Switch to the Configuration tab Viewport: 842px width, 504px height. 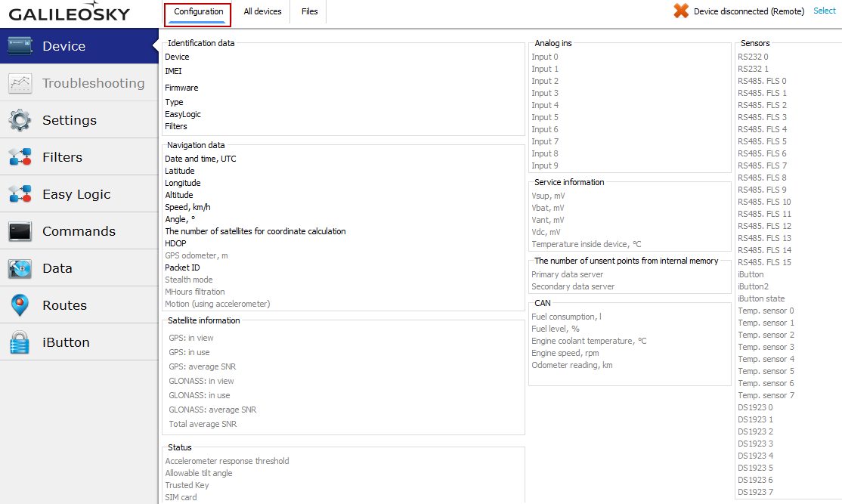pyautogui.click(x=198, y=12)
